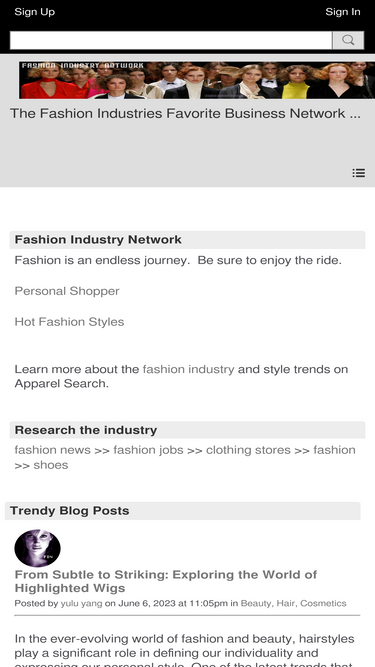The height and width of the screenshot is (667, 375).
Task: Visit the clothing stores link
Action: pos(248,450)
